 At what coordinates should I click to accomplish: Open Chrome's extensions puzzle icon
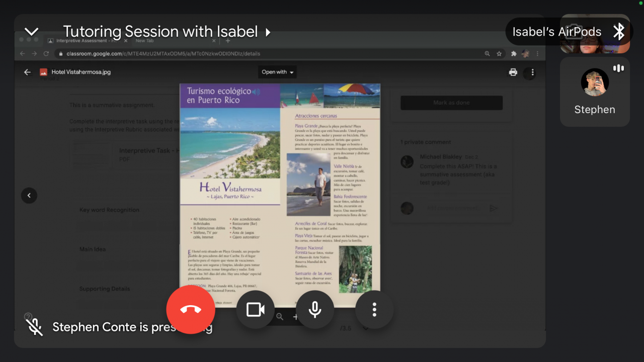(x=514, y=53)
